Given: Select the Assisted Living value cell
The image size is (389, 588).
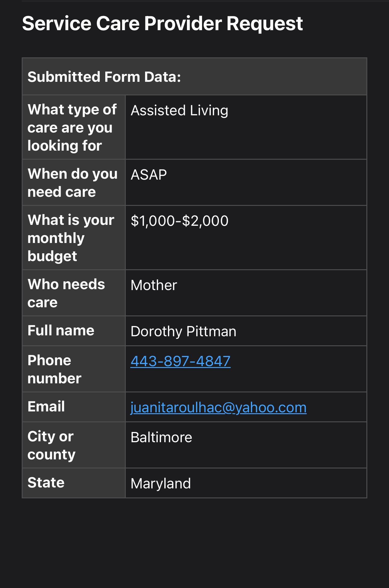Looking at the screenshot, I should click(x=246, y=127).
